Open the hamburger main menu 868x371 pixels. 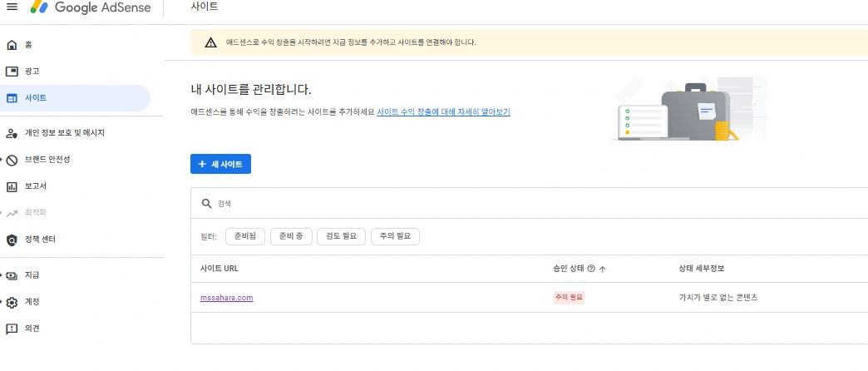pos(11,7)
